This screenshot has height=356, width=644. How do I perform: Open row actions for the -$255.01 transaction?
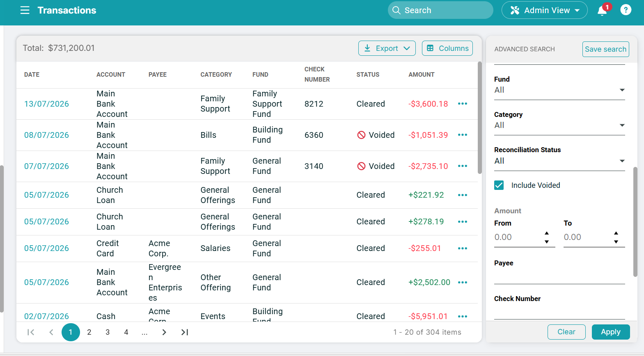[x=463, y=249]
